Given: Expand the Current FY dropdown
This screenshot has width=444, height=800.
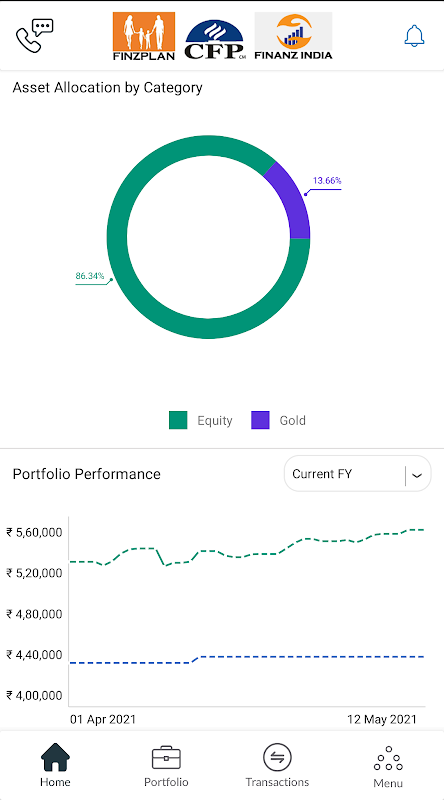Looking at the screenshot, I should tap(357, 474).
